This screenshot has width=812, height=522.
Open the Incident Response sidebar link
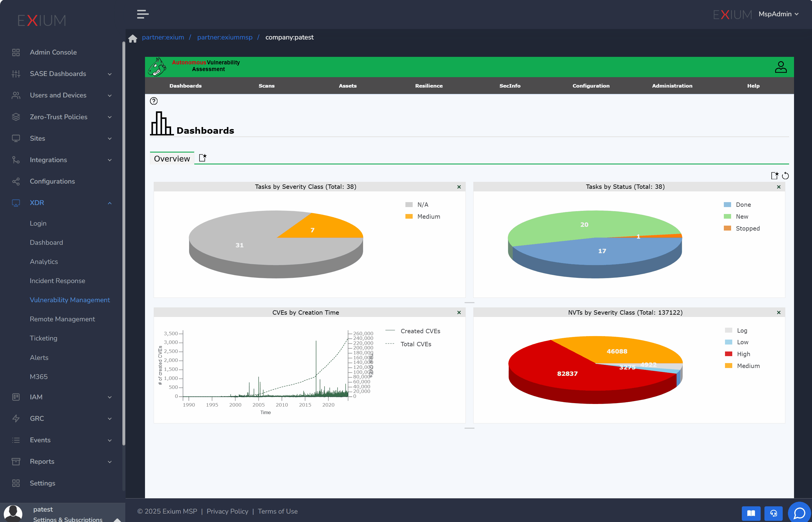click(x=57, y=281)
